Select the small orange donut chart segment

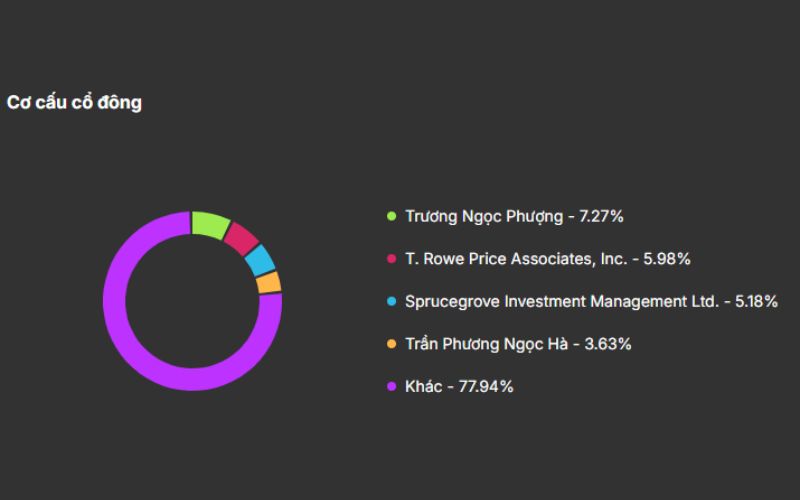click(x=269, y=282)
